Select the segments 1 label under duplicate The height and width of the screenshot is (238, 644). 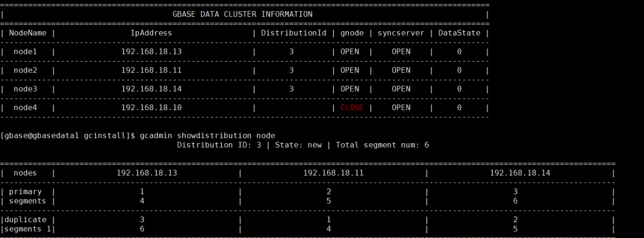coord(28,229)
